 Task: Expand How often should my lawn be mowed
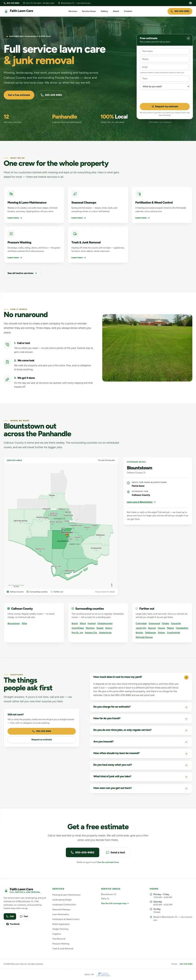[186, 754]
